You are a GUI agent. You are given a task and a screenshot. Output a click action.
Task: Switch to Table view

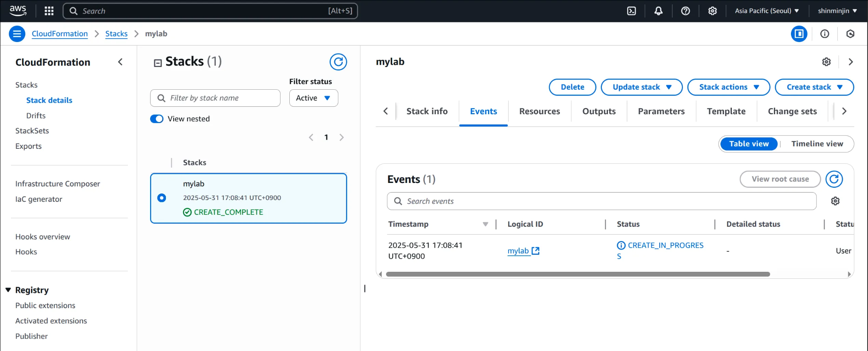click(749, 144)
